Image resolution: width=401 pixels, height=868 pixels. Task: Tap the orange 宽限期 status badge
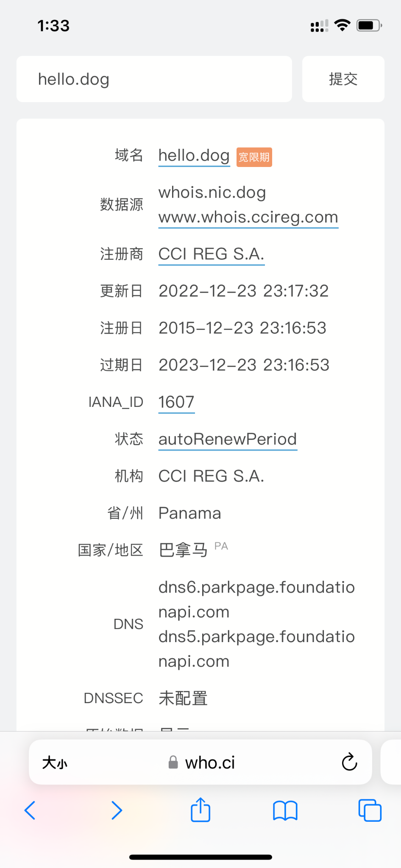pyautogui.click(x=254, y=157)
